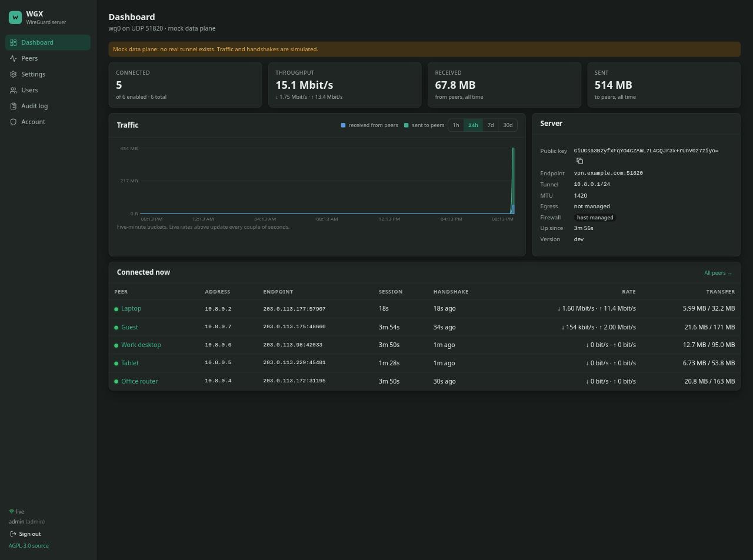
Task: Click the admin (admin) user label
Action: pos(26,522)
